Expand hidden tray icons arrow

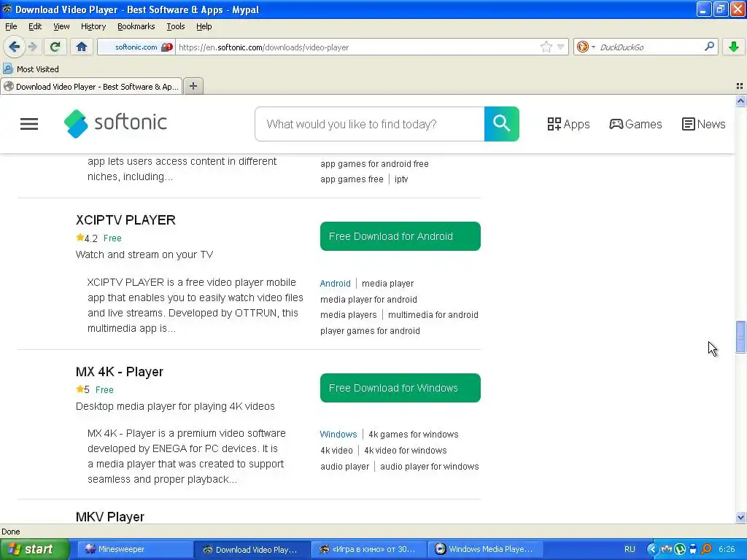coord(653,549)
